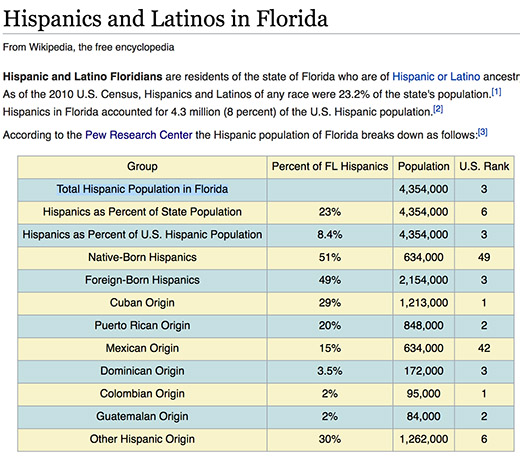Select the Colombian Origin cell
The image size is (520, 460).
tap(142, 393)
